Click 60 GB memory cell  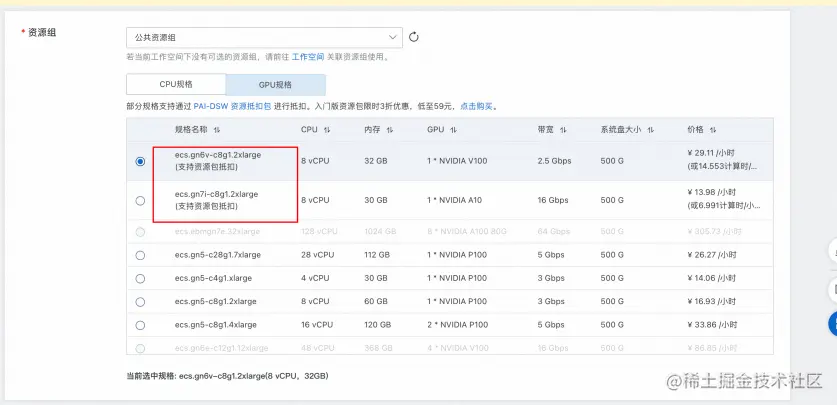point(376,301)
